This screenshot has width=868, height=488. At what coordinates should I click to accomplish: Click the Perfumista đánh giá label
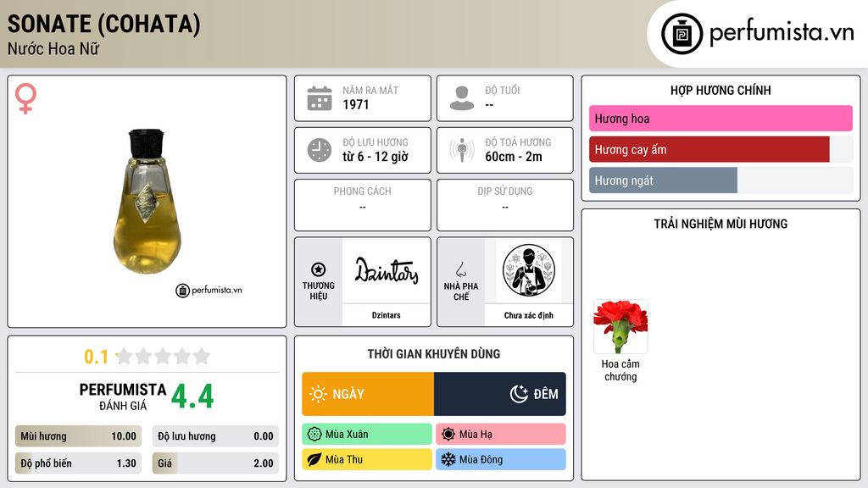tap(123, 397)
